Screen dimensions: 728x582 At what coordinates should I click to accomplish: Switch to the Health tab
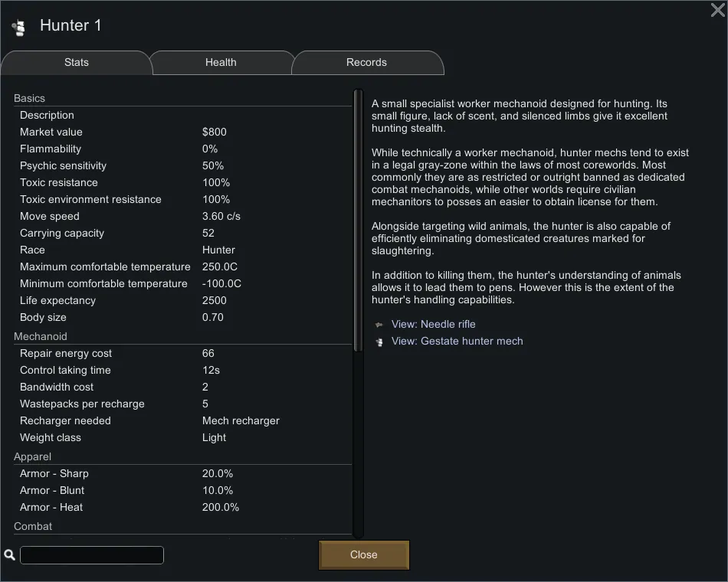221,63
